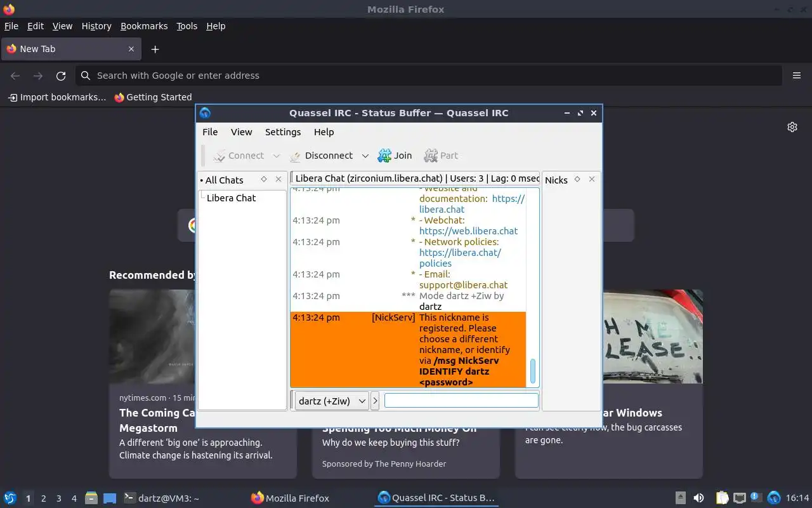This screenshot has width=812, height=508.
Task: Click the clipboard tray icon
Action: click(722, 498)
